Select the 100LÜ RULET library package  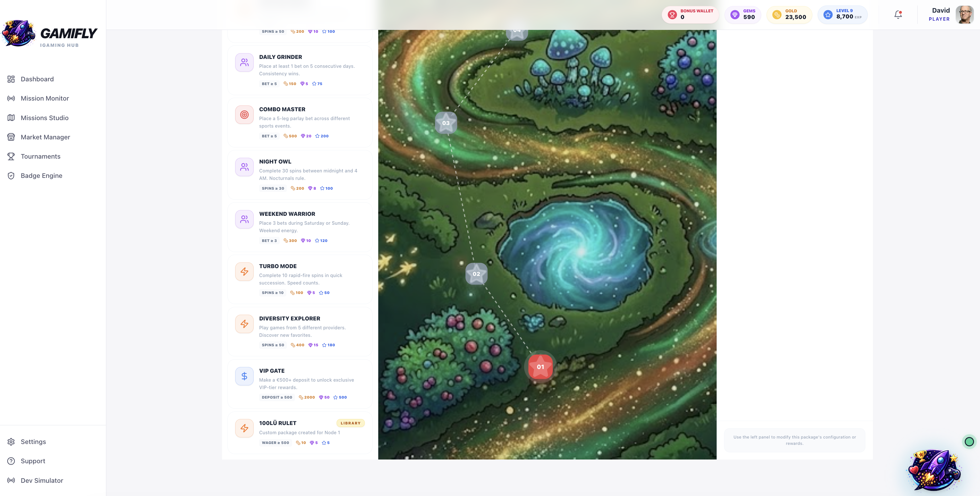[300, 432]
